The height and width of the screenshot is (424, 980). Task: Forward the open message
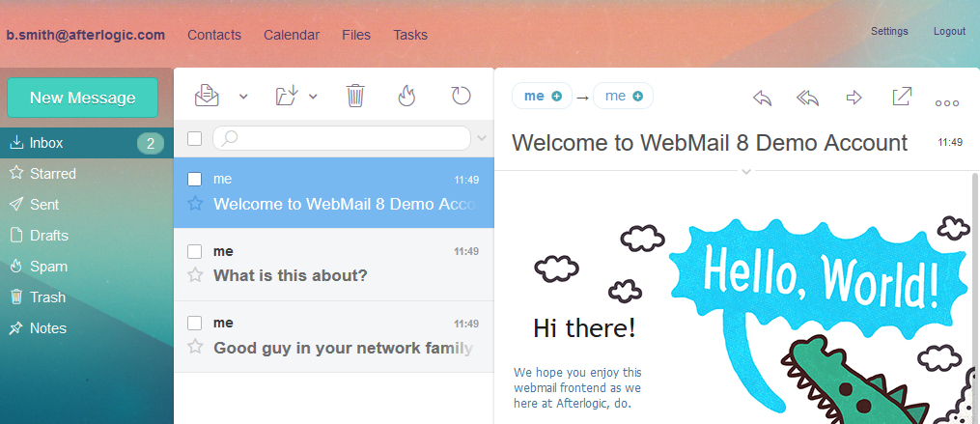tap(854, 98)
